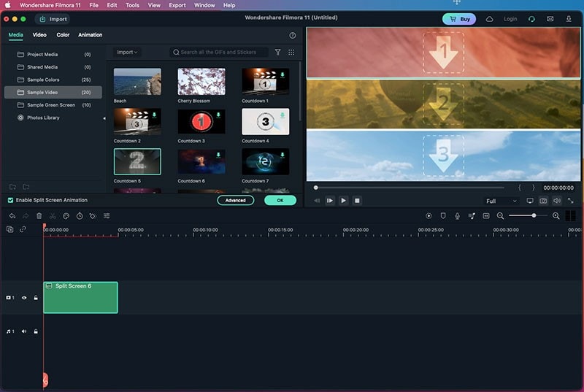Viewport: 584px width, 392px height.
Task: Click the add new folder icon
Action: (x=12, y=187)
